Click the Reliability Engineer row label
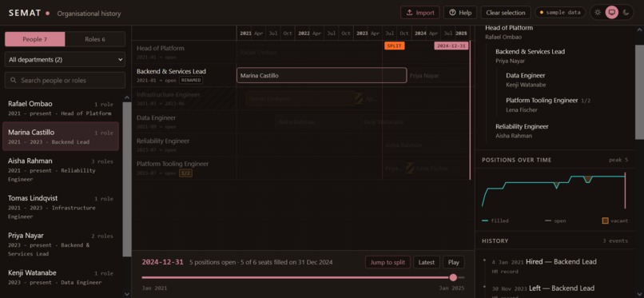Image resolution: width=644 pixels, height=298 pixels. 163,141
